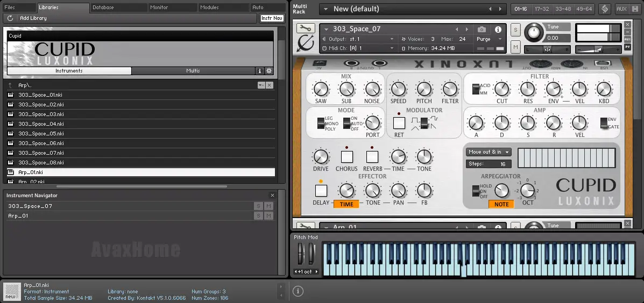Solo 303_Space_07 in Instrument Navigator
The width and height of the screenshot is (644, 303).
click(x=258, y=206)
